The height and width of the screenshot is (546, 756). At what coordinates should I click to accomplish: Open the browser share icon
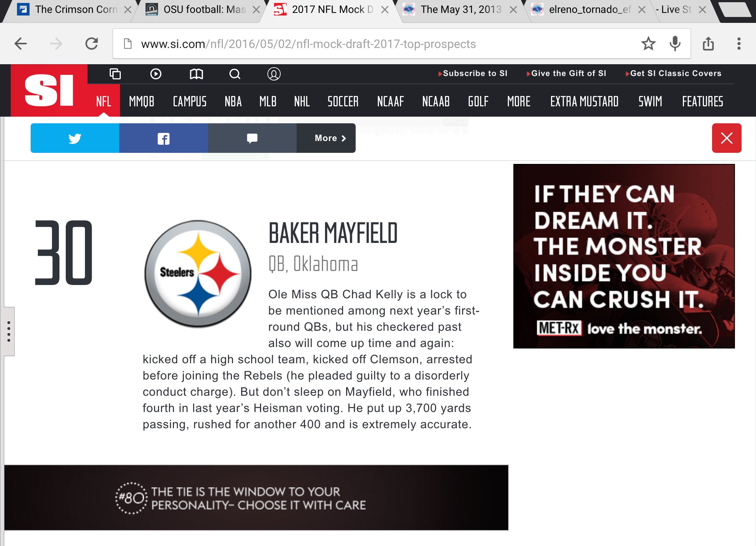[708, 44]
